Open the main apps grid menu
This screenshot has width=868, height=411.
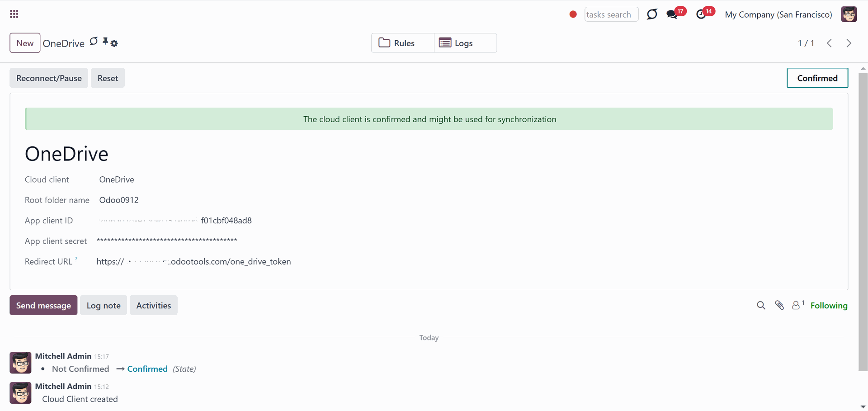click(x=14, y=14)
